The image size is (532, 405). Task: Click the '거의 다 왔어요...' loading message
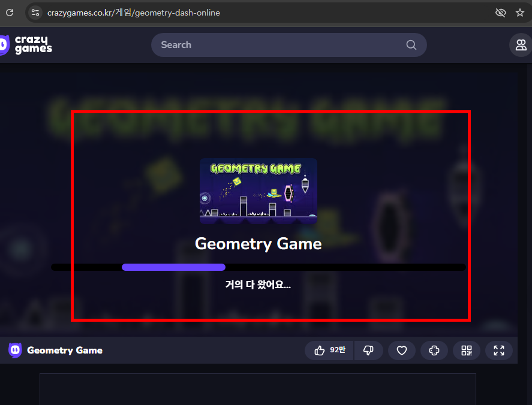pyautogui.click(x=258, y=284)
